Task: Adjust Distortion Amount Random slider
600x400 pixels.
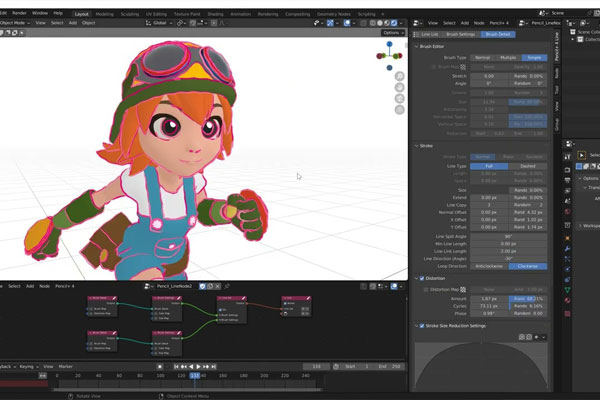Action: pyautogui.click(x=528, y=299)
